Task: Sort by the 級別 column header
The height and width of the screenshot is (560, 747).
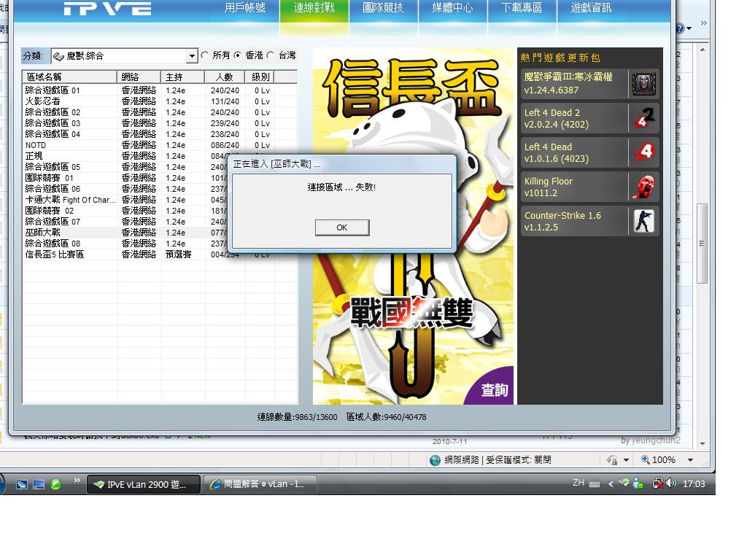Action: point(260,77)
